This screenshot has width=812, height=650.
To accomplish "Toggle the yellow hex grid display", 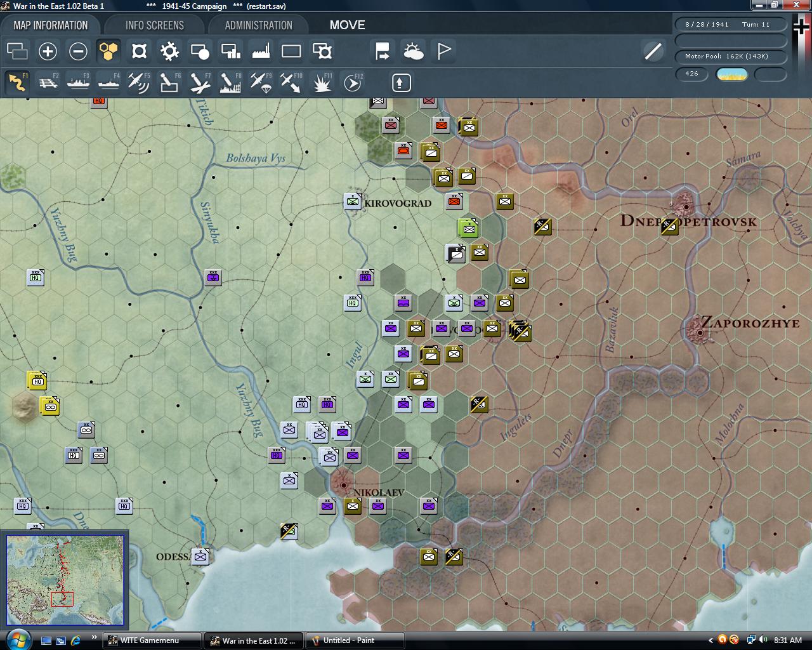I will click(108, 51).
